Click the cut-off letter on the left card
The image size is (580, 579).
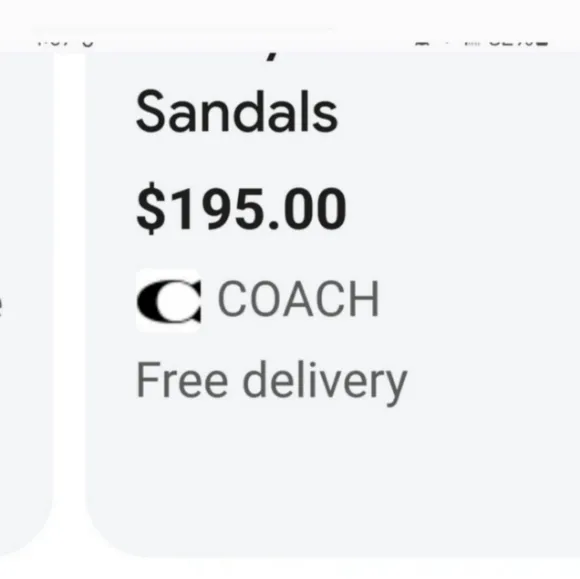tap(1, 307)
